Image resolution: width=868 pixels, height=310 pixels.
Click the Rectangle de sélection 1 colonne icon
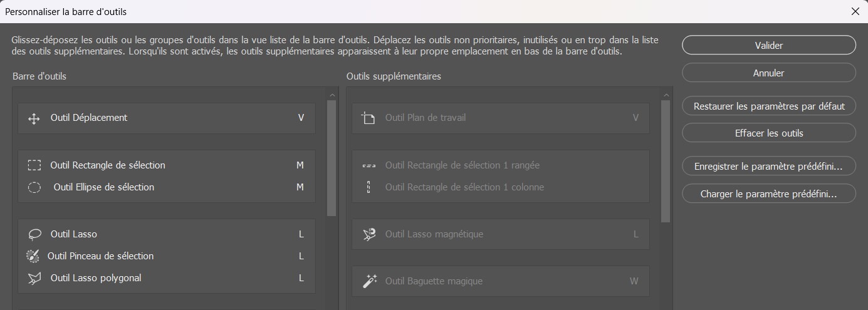[369, 187]
